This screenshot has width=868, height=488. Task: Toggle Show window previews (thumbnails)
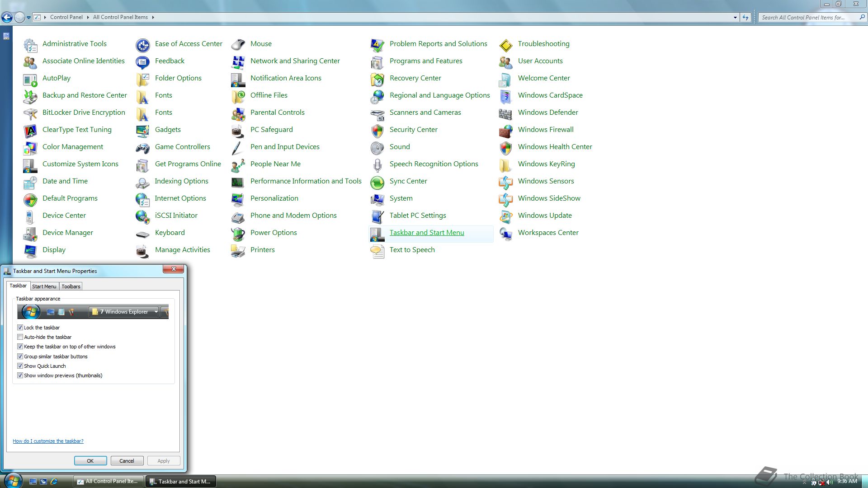click(x=20, y=375)
